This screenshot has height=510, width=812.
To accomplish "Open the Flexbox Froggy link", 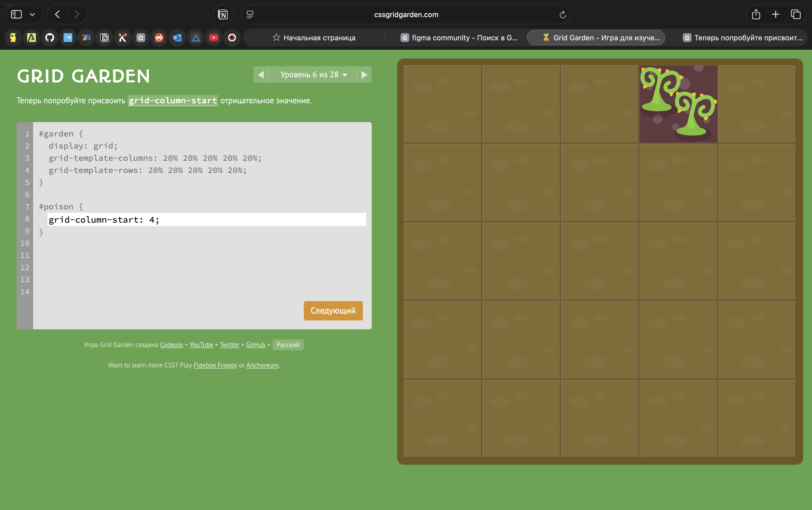I will click(215, 365).
